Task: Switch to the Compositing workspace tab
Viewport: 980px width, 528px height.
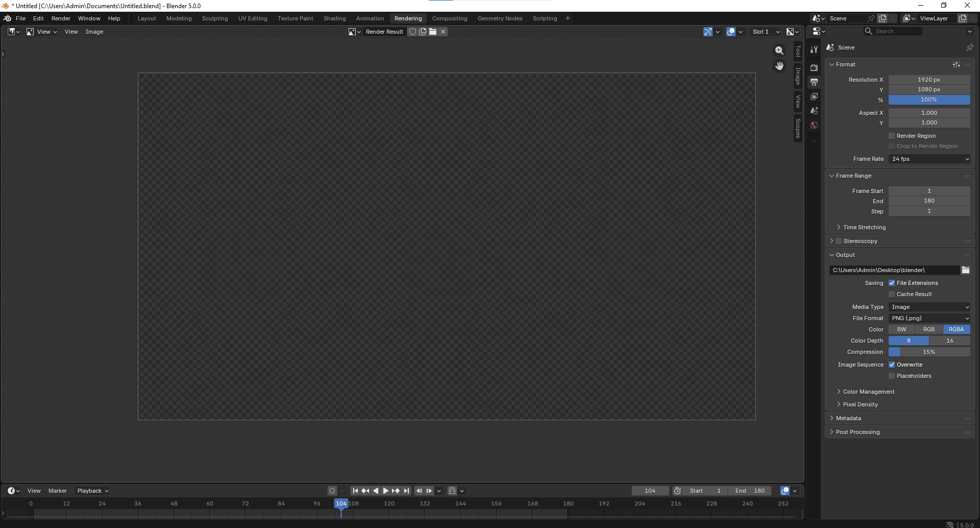Action: pyautogui.click(x=450, y=18)
